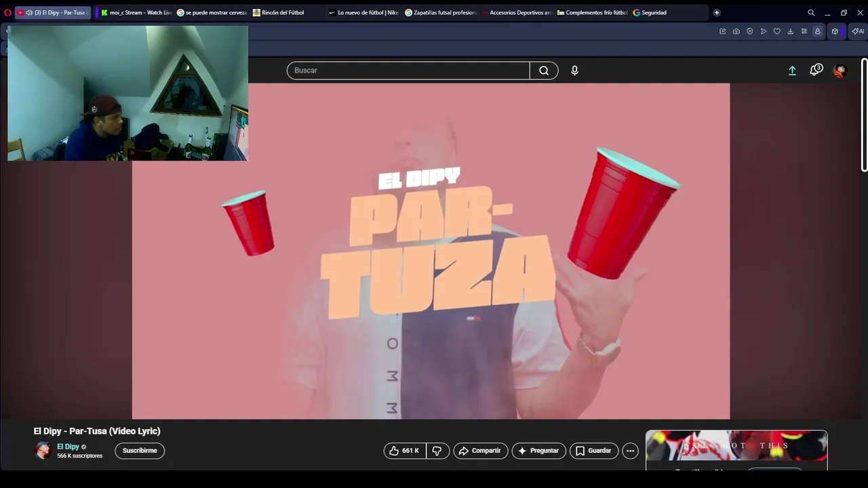Submit search with the magnifier button

pyautogui.click(x=544, y=70)
